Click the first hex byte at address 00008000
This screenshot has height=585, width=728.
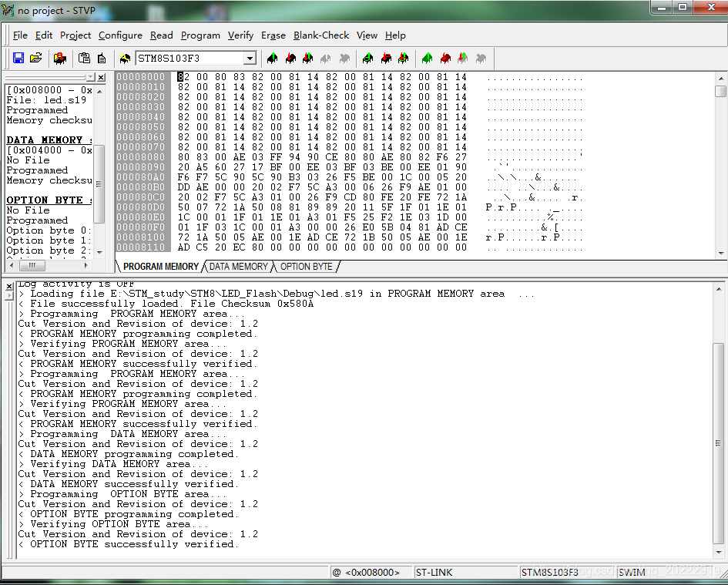click(183, 77)
